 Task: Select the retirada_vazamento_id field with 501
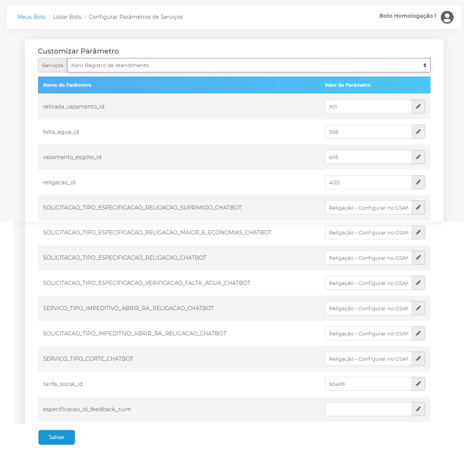pos(368,107)
